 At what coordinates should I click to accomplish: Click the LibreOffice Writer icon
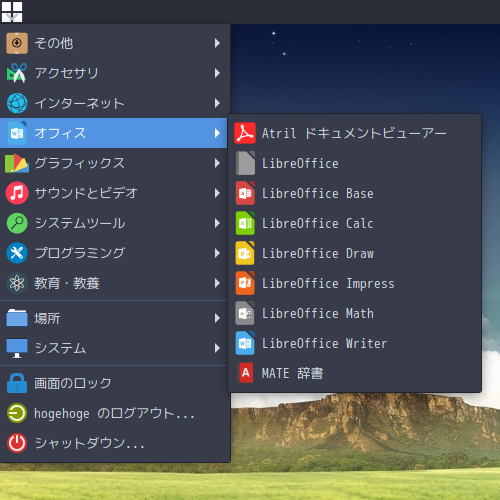245,343
